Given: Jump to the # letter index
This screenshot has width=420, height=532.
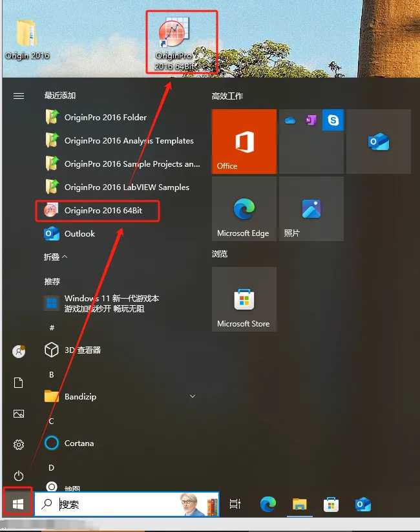Looking at the screenshot, I should [52, 328].
